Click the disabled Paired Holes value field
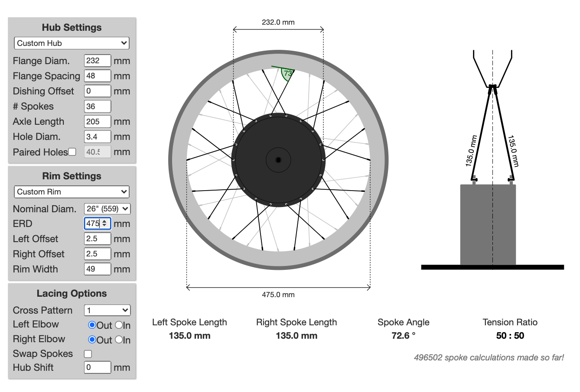 98,152
